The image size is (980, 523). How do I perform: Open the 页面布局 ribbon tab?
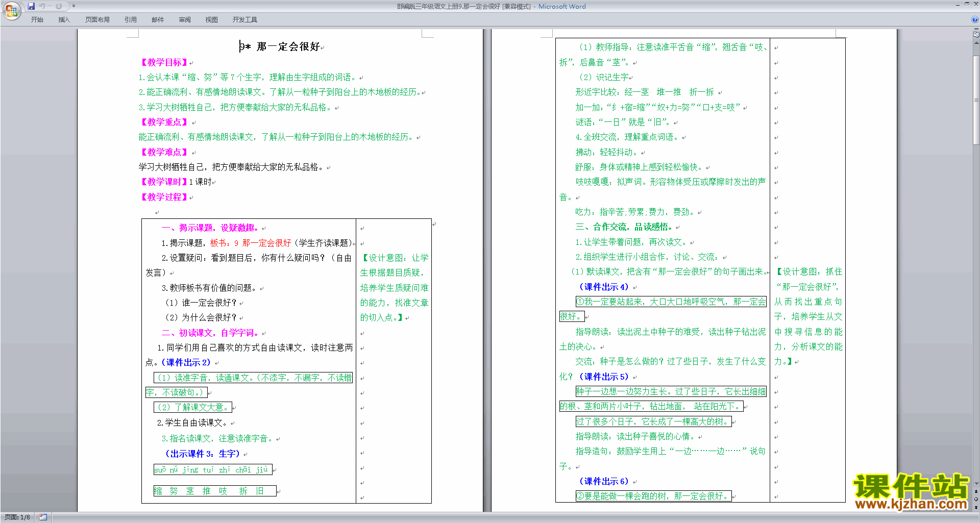[97, 20]
